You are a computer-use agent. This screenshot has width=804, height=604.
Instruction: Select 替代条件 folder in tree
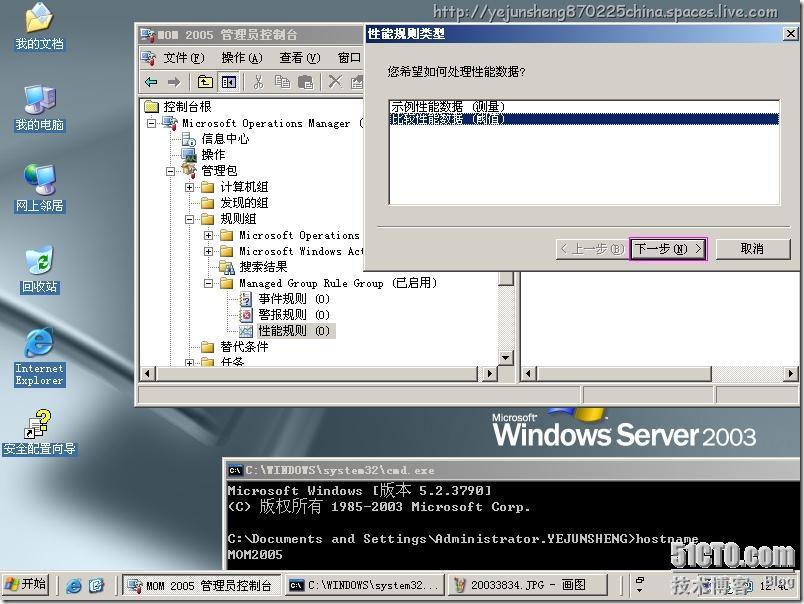click(x=244, y=347)
